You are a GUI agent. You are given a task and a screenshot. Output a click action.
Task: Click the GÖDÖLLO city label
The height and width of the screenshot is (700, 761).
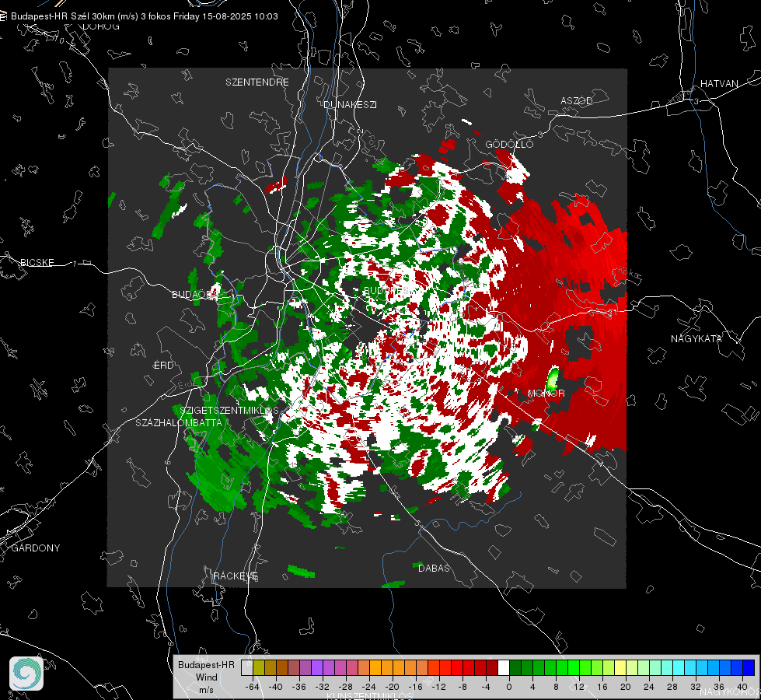(x=509, y=144)
